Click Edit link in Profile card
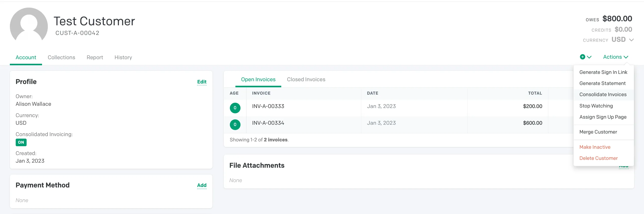Image resolution: width=644 pixels, height=214 pixels. tap(202, 82)
